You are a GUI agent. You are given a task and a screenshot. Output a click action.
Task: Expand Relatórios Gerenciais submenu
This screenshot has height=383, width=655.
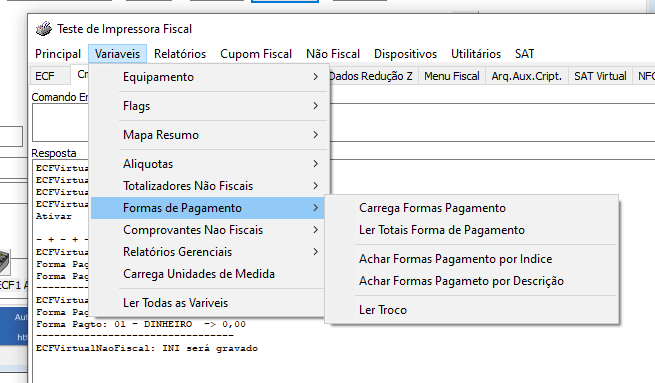(208, 252)
